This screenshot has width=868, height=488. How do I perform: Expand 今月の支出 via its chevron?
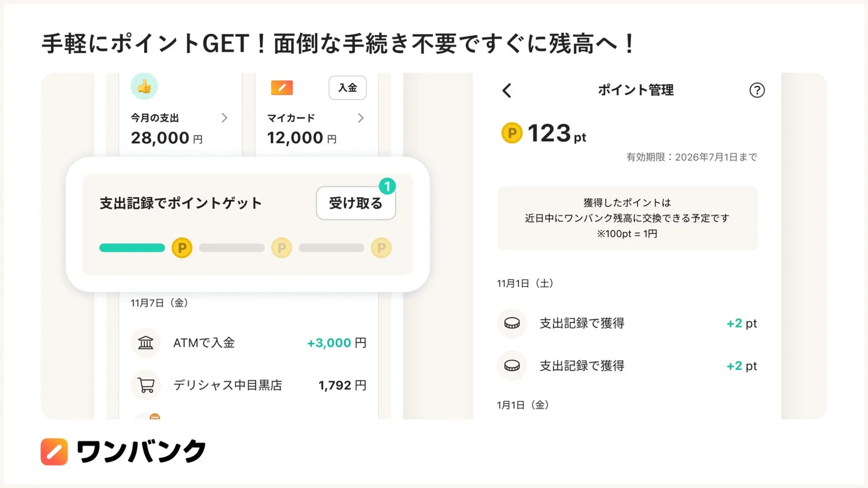[x=225, y=118]
